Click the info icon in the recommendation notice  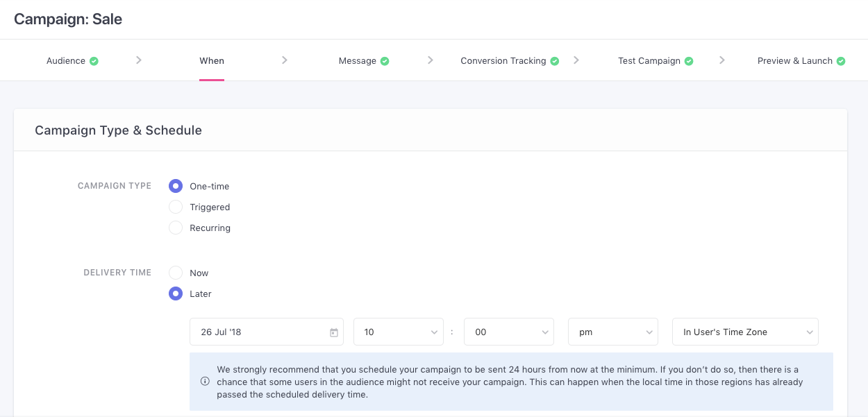tap(205, 381)
